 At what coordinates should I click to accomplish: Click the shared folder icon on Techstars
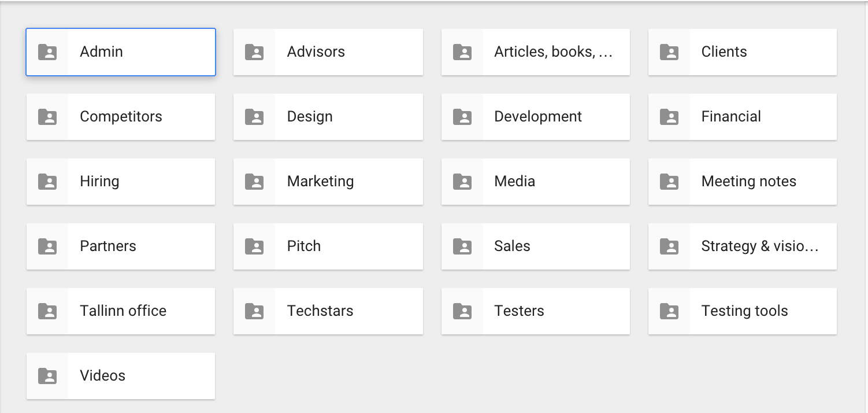[255, 311]
